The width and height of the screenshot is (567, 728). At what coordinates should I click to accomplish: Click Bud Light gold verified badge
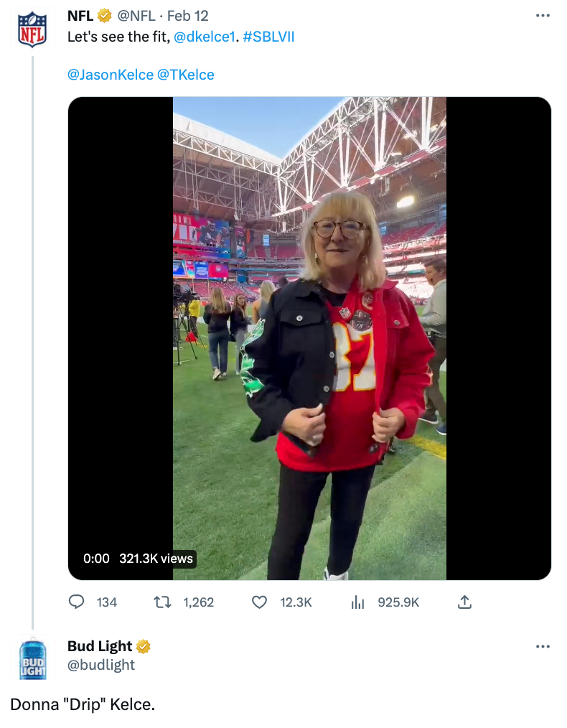pos(144,646)
